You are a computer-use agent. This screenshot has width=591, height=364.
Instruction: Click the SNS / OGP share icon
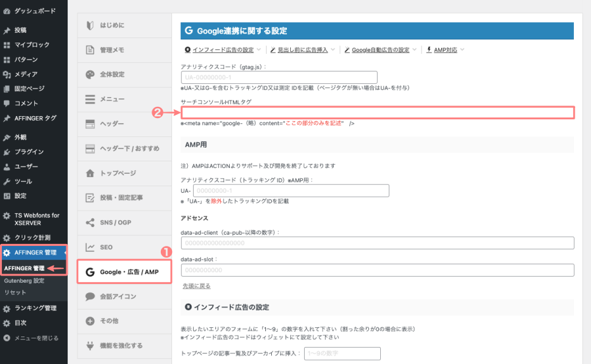point(90,222)
